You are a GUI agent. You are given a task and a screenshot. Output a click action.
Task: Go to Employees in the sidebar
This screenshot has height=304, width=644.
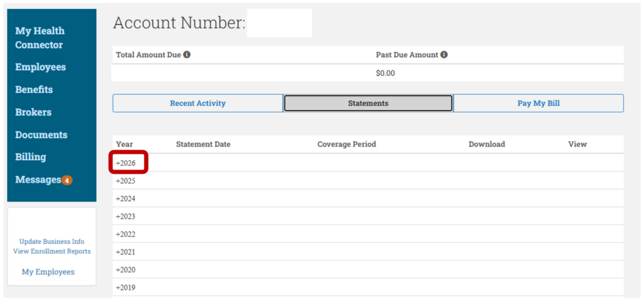40,67
